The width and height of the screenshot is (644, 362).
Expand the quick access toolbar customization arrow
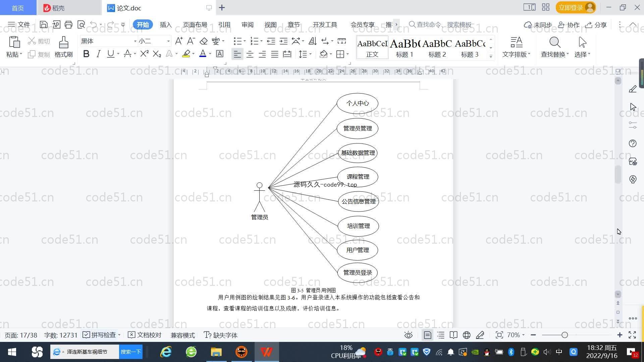pyautogui.click(x=123, y=24)
